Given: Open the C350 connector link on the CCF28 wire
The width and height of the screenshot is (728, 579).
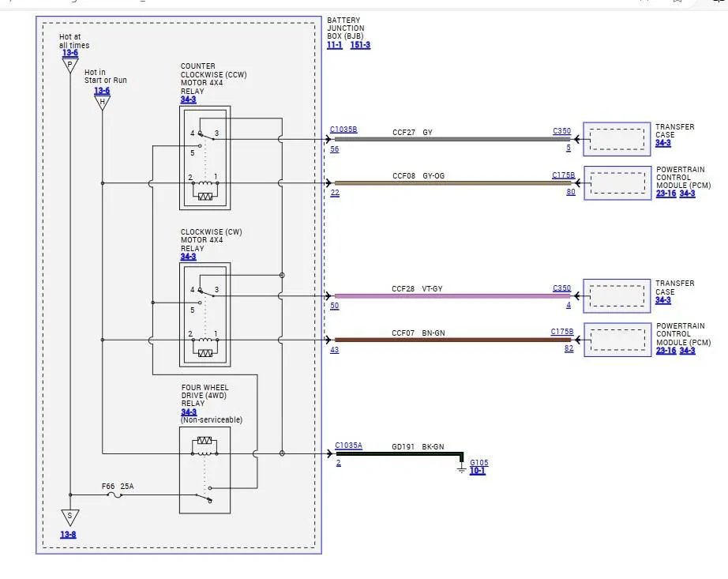Looking at the screenshot, I should point(561,288).
